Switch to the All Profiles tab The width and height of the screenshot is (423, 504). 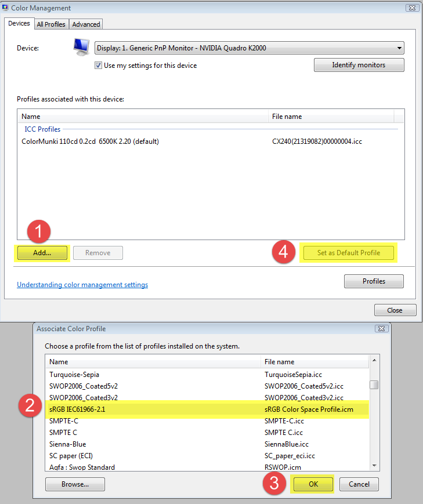pyautogui.click(x=51, y=24)
